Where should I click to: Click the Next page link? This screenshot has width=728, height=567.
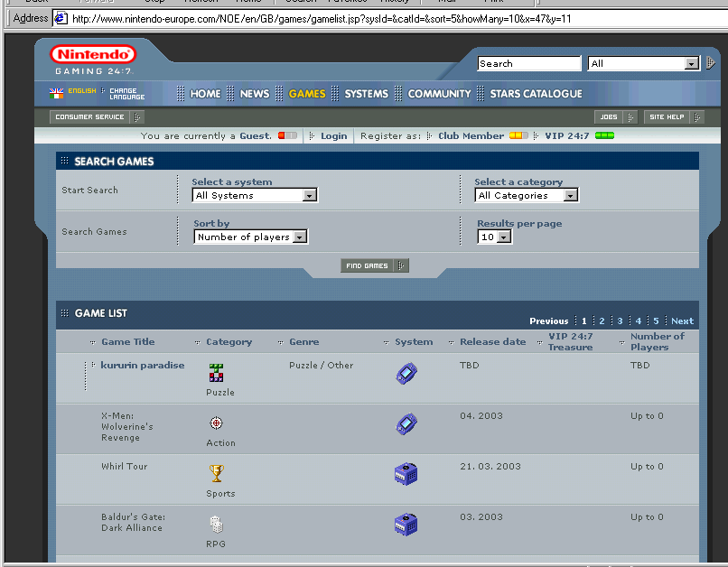682,321
